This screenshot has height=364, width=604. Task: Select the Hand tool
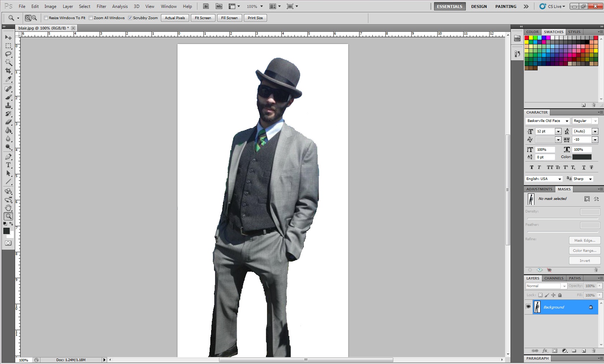8,208
